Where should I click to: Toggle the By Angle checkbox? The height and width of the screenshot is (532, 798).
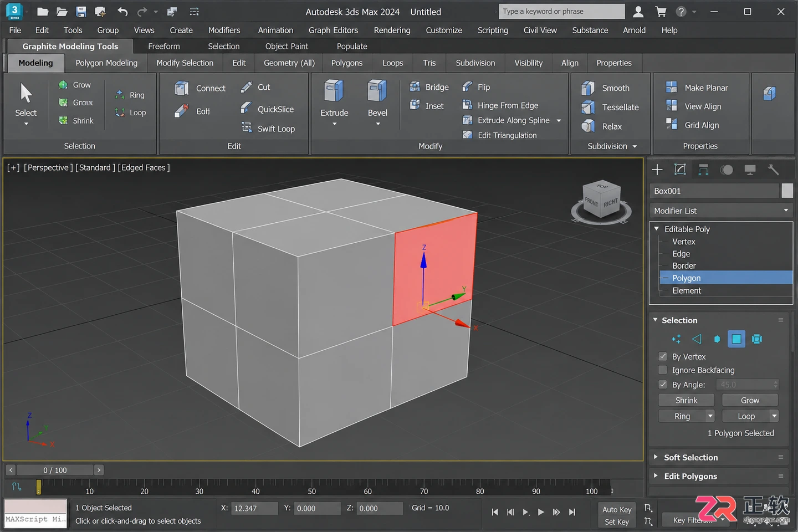click(x=663, y=385)
